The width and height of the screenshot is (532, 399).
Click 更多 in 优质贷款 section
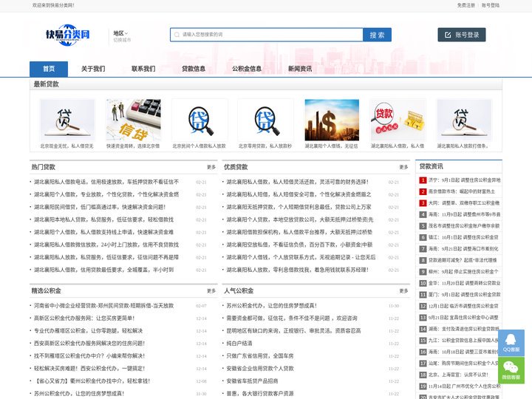(x=403, y=167)
